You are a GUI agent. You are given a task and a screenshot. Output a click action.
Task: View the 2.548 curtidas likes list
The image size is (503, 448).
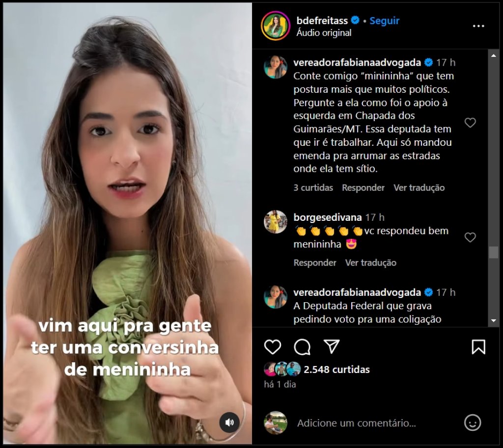click(336, 369)
